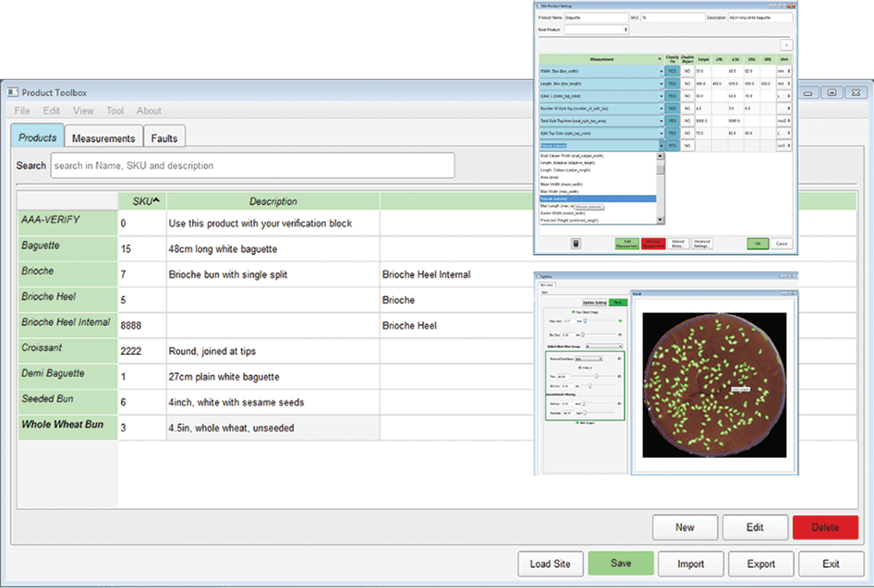Click red Remove Measurement button in dialog
Viewport: 874px width, 588px height.
click(x=654, y=244)
